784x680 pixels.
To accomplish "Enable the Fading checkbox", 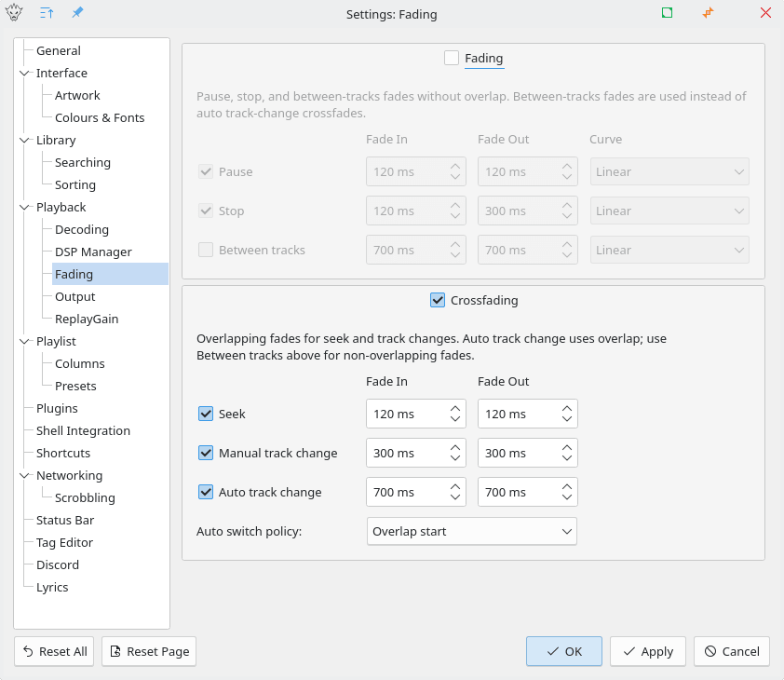I will click(452, 58).
